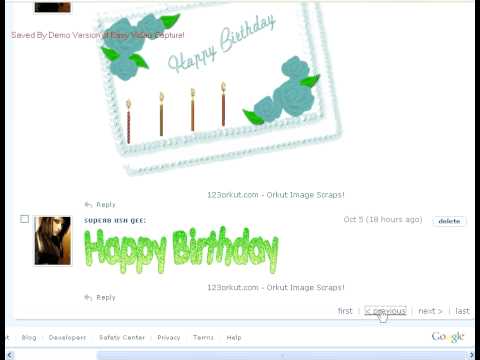Viewport: 480px width, 360px height.
Task: Go to the first page of scraps
Action: [345, 311]
